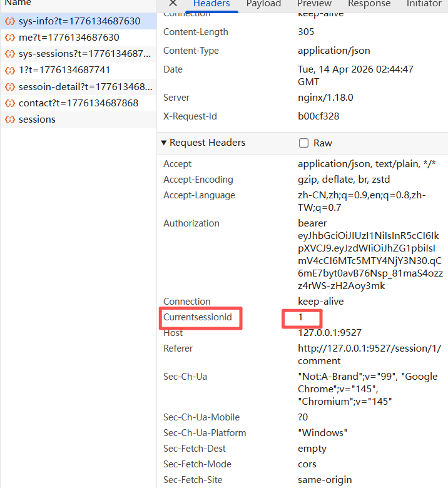Switch to the Response tab
Viewport: 448px width, 488px height.
(x=369, y=4)
